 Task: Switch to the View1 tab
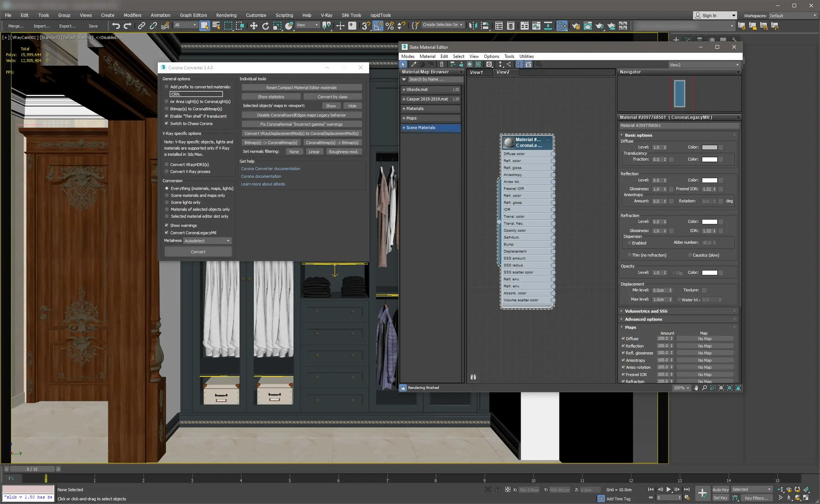tap(476, 72)
